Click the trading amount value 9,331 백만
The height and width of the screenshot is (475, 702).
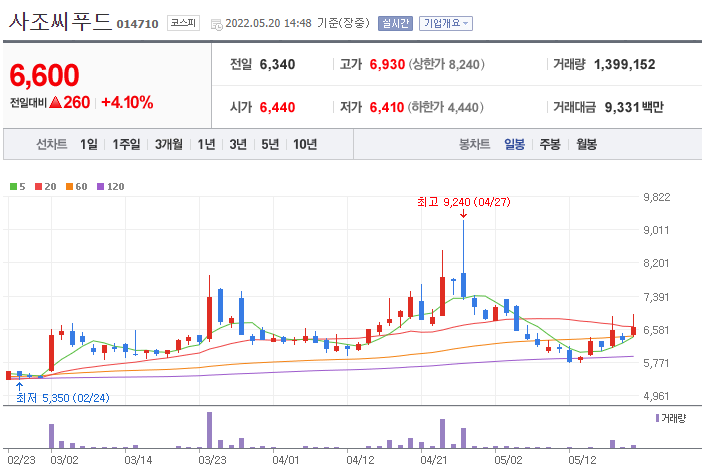point(634,107)
